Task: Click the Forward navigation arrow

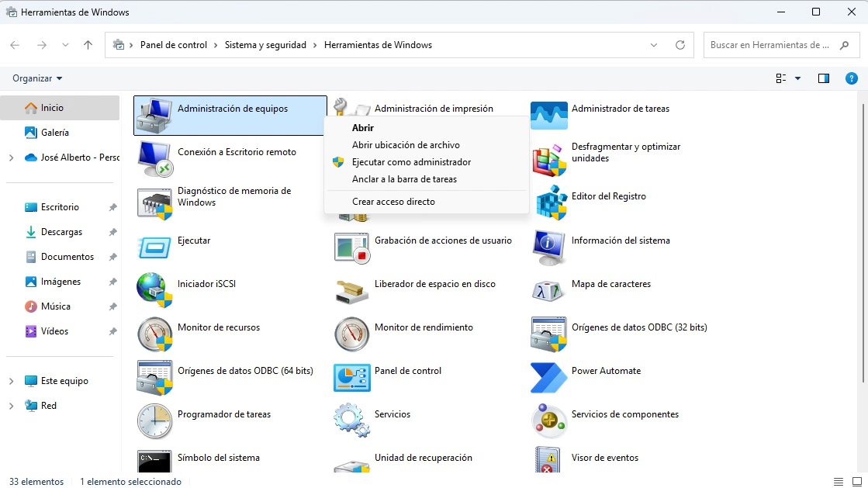Action: click(x=42, y=46)
